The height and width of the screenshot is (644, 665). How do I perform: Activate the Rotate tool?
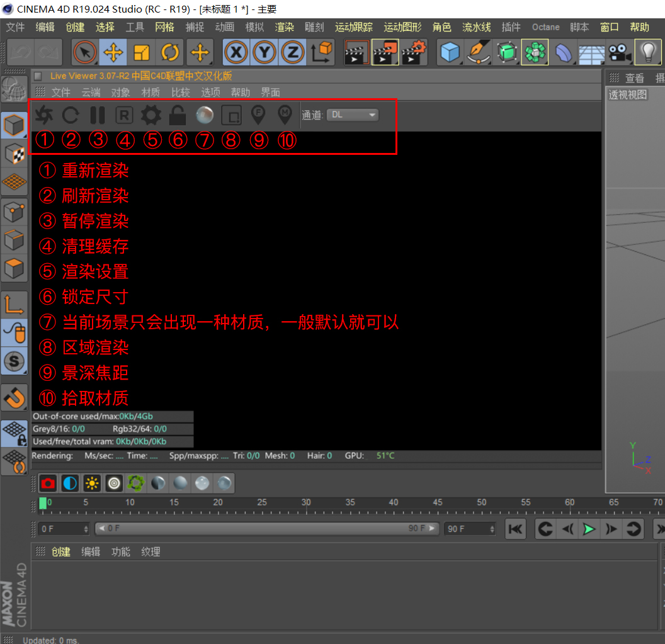(x=169, y=53)
